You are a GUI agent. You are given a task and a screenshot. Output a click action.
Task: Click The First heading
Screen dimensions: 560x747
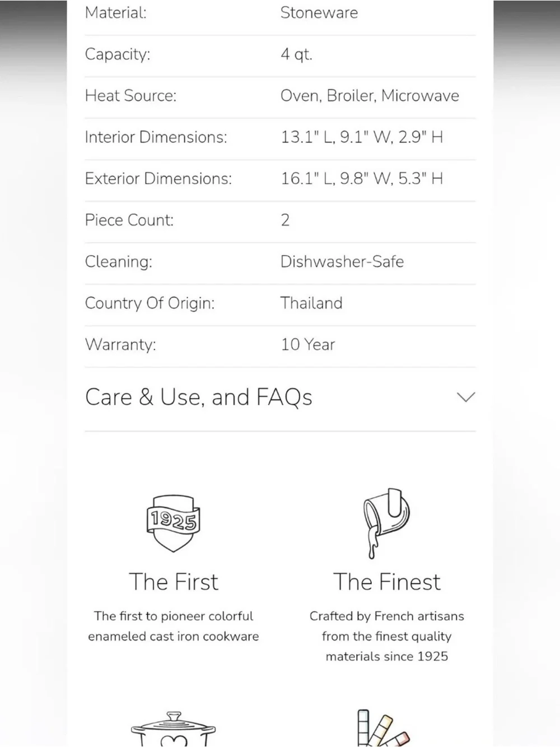pyautogui.click(x=174, y=582)
